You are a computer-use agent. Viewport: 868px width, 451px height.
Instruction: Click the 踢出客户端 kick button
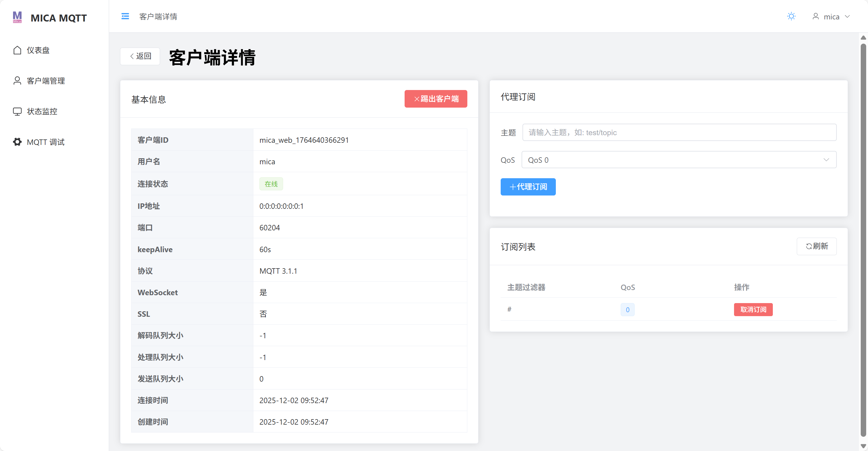(435, 99)
